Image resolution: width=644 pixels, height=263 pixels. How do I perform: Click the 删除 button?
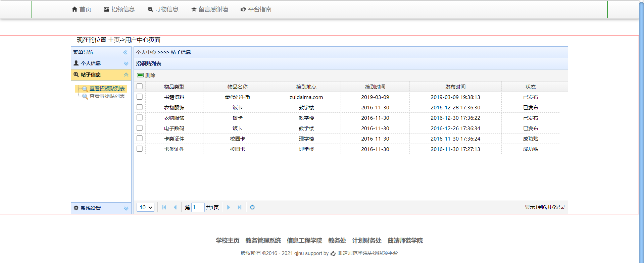[146, 75]
